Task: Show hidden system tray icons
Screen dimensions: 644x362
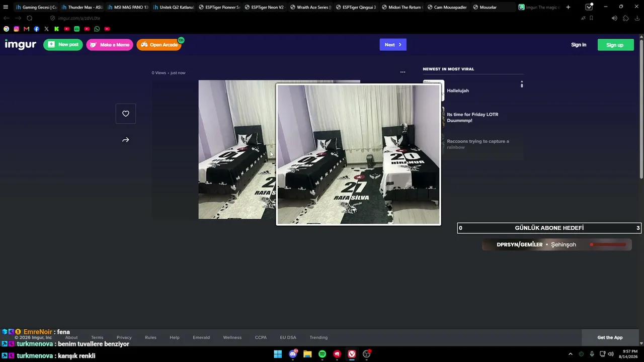Action: point(571,354)
